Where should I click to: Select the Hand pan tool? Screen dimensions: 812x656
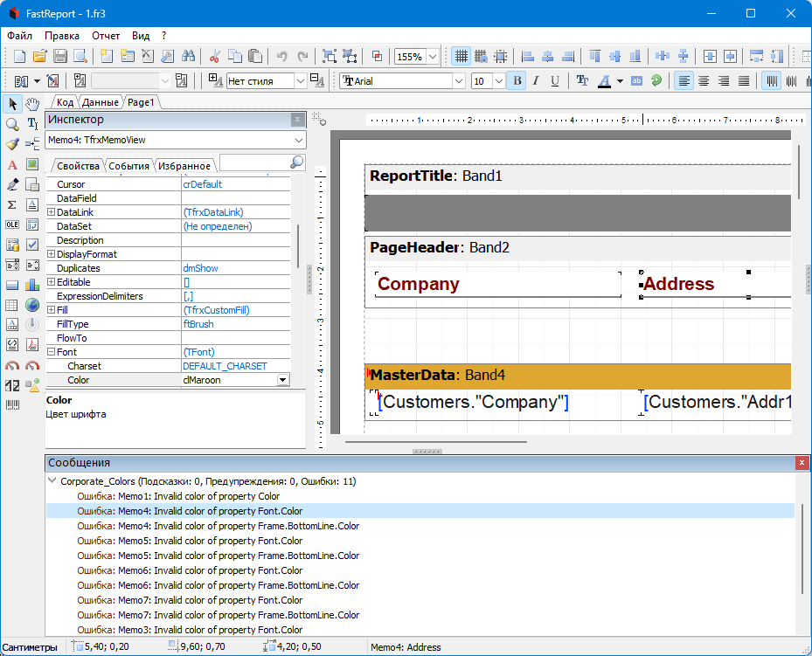pos(32,104)
